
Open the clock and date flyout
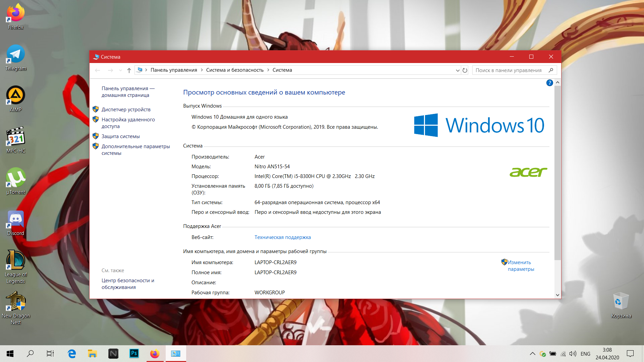click(x=607, y=354)
